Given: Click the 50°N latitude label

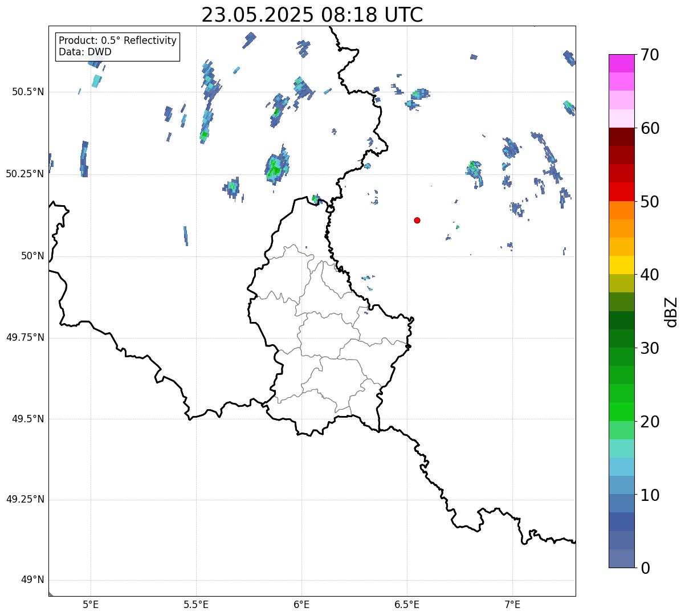Looking at the screenshot, I should click(31, 256).
